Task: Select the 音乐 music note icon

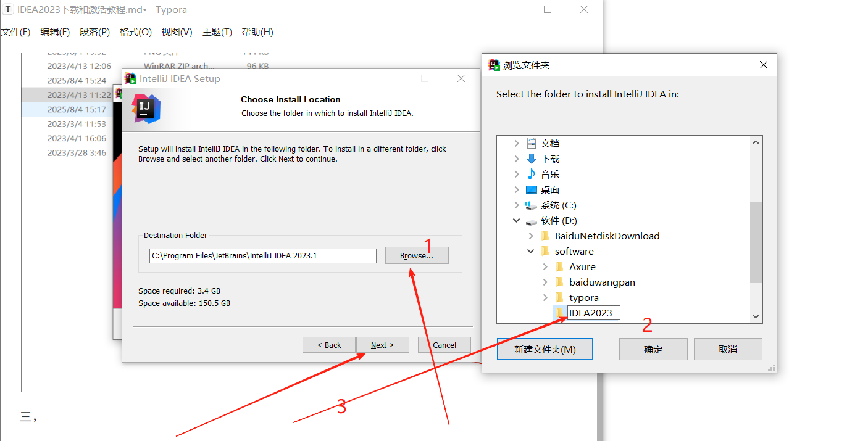Action: click(532, 174)
